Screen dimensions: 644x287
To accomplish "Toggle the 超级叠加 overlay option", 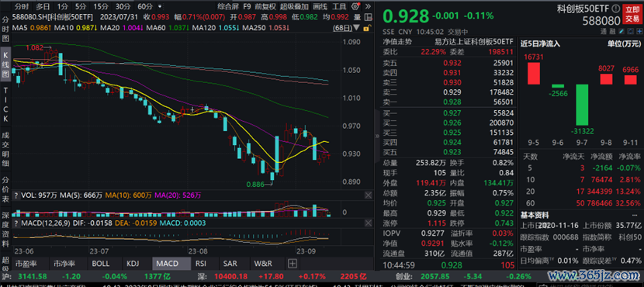I will 294,6.
